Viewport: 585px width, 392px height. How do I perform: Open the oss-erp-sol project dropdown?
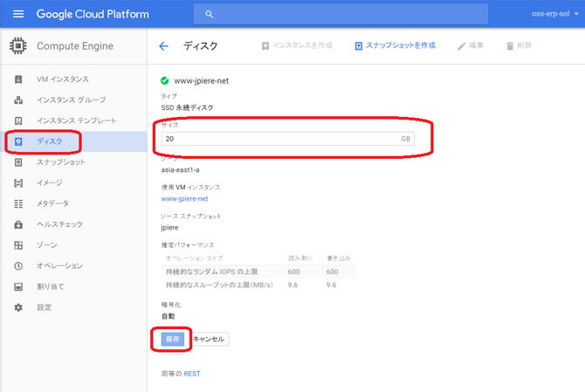click(554, 14)
